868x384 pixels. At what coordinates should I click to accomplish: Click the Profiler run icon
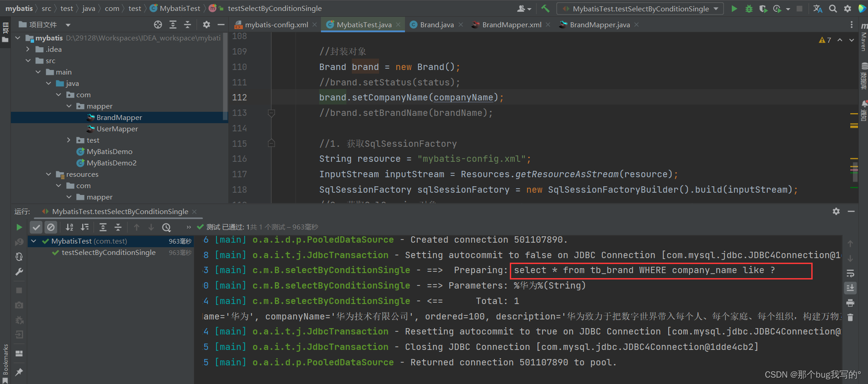[777, 9]
